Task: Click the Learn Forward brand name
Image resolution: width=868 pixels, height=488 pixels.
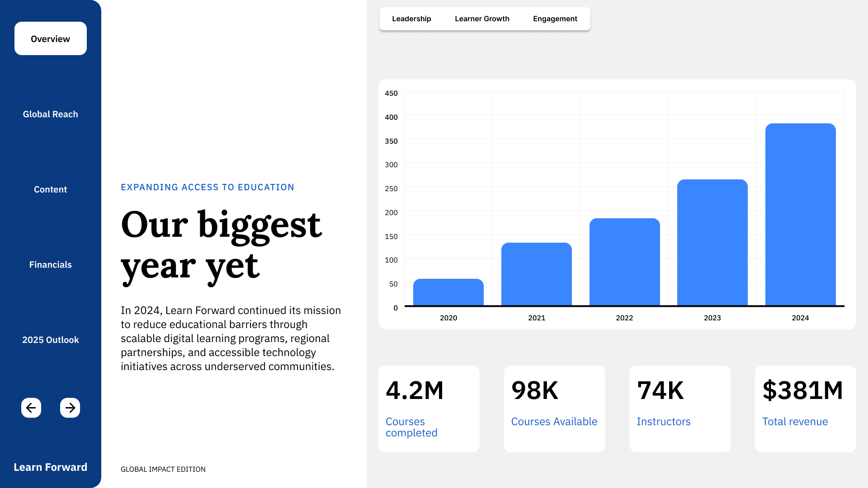Action: [x=51, y=467]
